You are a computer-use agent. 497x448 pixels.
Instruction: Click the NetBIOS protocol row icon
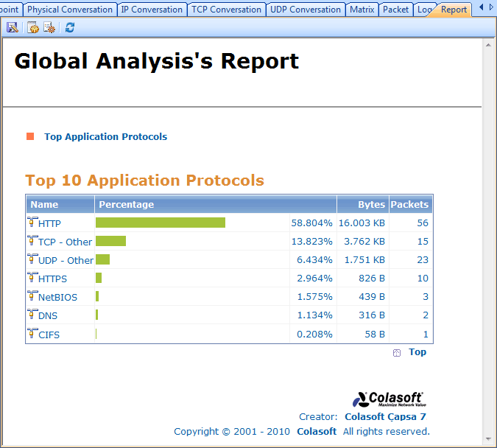[32, 295]
